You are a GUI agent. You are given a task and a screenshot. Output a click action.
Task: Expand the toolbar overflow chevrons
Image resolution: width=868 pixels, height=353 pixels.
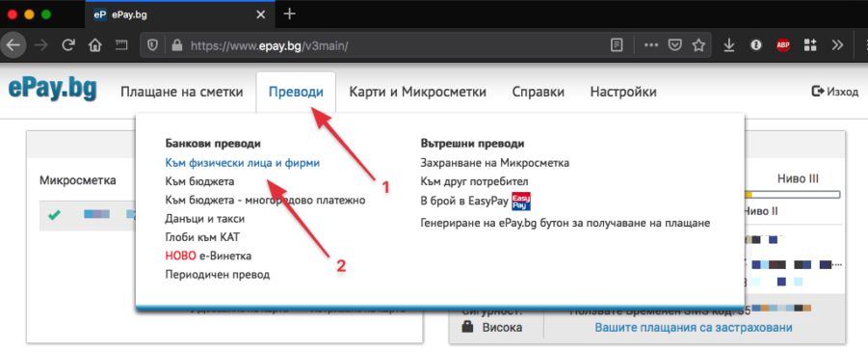[x=837, y=45]
